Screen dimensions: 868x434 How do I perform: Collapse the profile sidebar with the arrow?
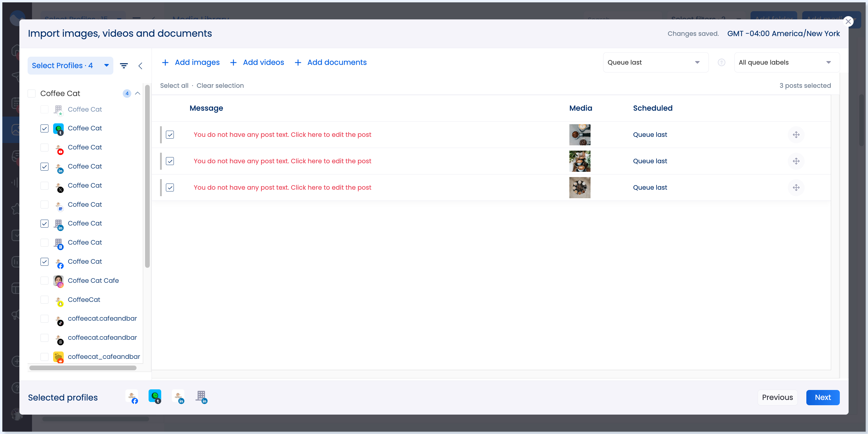tap(141, 66)
